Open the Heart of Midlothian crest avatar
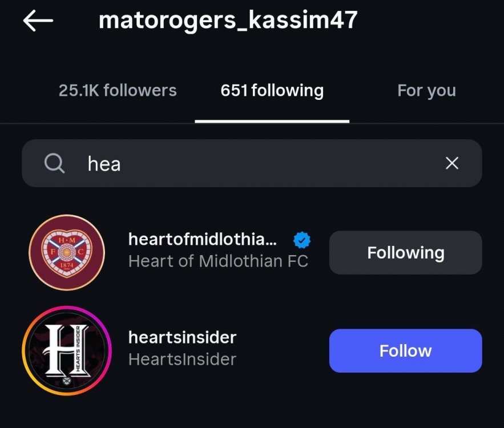 coord(67,252)
